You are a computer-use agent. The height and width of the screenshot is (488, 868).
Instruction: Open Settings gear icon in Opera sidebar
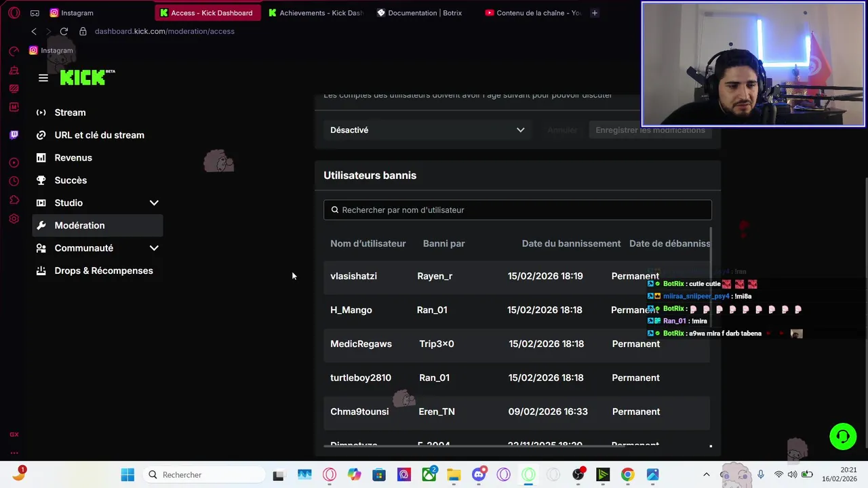(x=14, y=218)
